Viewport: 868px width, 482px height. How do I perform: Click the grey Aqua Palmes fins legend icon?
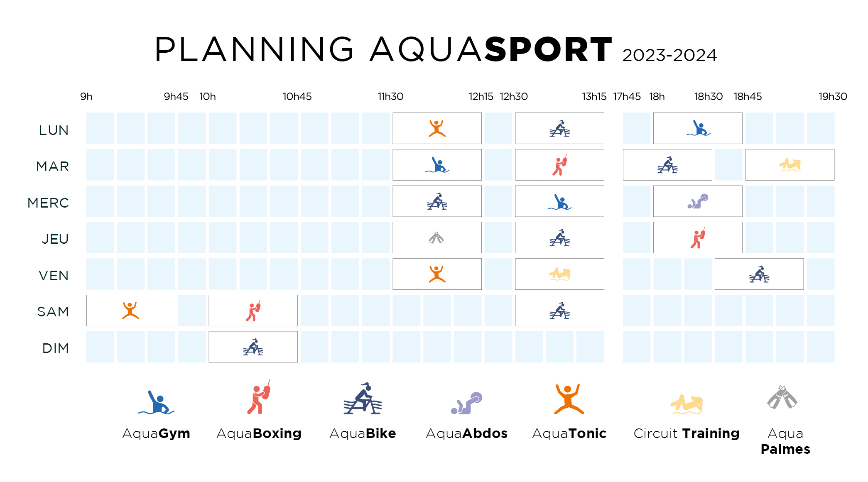[x=782, y=397]
